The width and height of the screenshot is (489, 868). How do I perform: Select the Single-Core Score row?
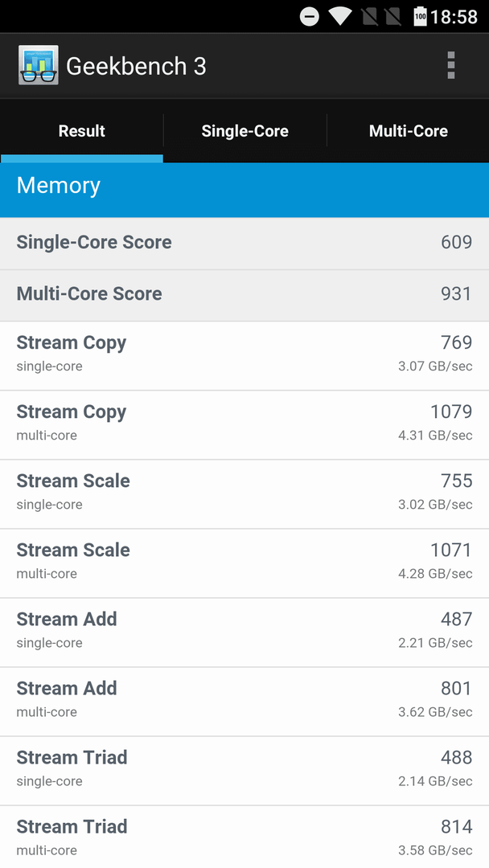[244, 244]
